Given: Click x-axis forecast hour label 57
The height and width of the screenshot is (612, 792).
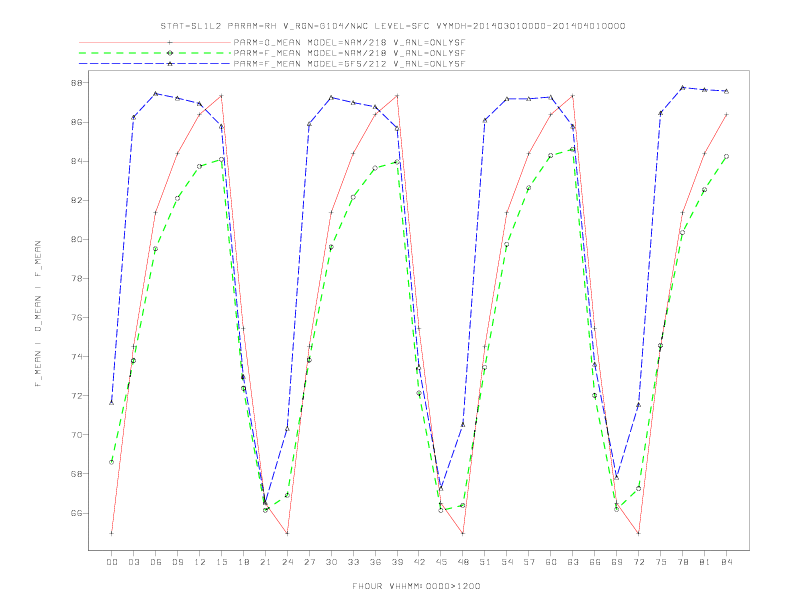Looking at the screenshot, I should pos(529,562).
